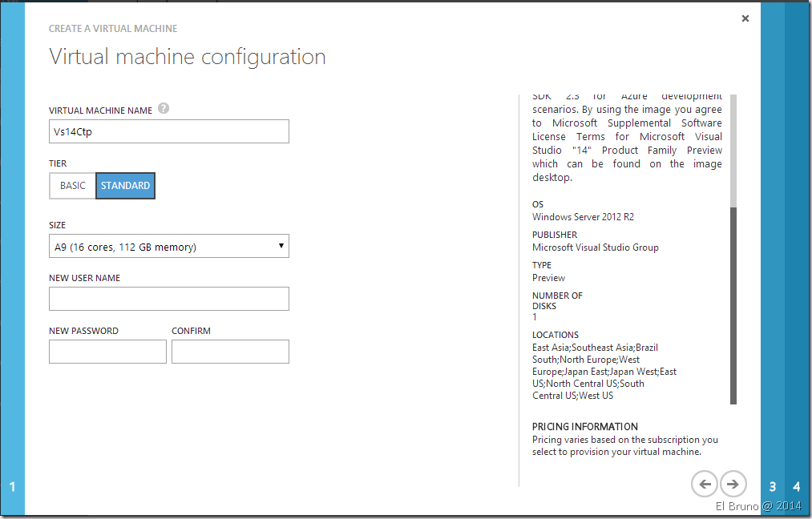The width and height of the screenshot is (812, 519).
Task: Jump to wizard step 1 strip
Action: click(x=12, y=486)
